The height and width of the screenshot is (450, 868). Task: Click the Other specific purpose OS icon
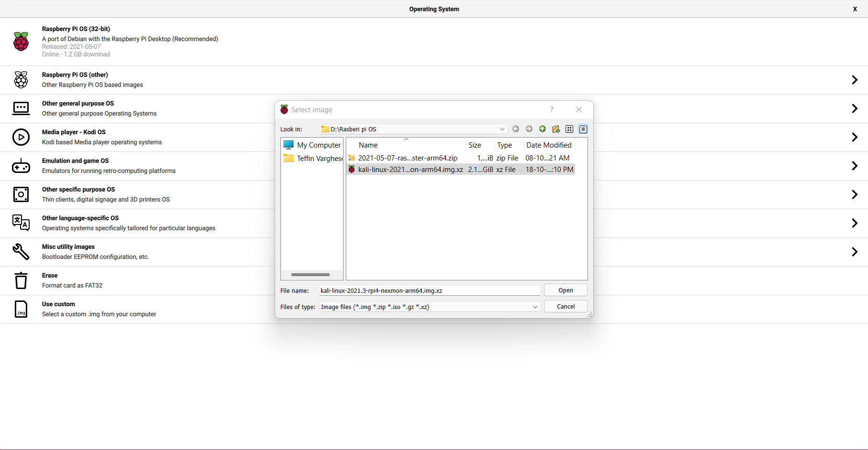pyautogui.click(x=21, y=194)
